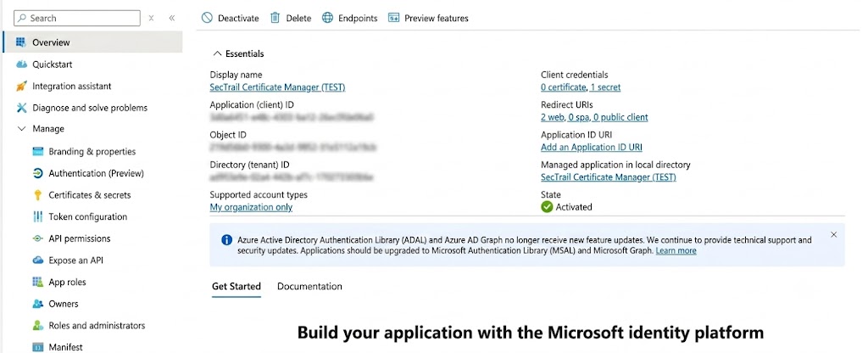Go to Certificates & secrets

[x=92, y=195]
